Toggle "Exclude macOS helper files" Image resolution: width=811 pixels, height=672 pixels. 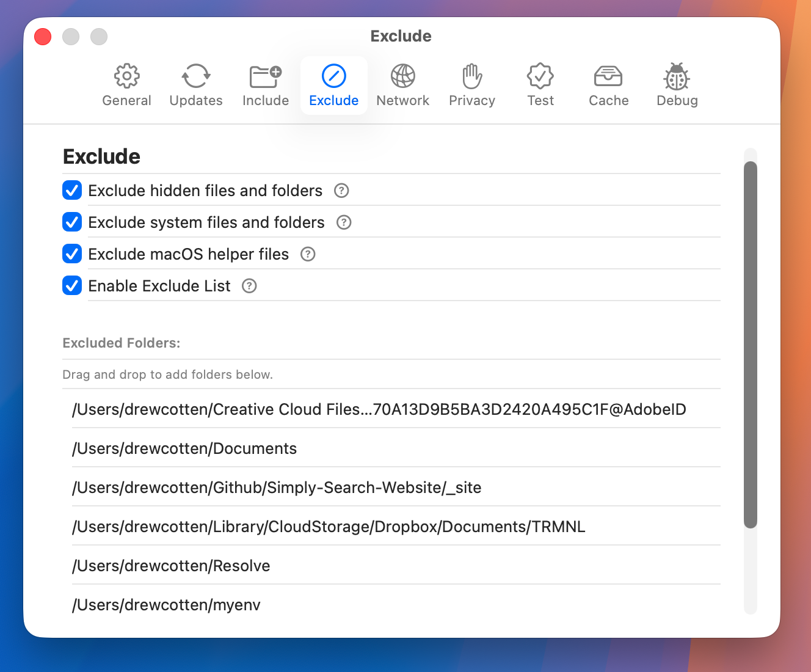tap(71, 254)
